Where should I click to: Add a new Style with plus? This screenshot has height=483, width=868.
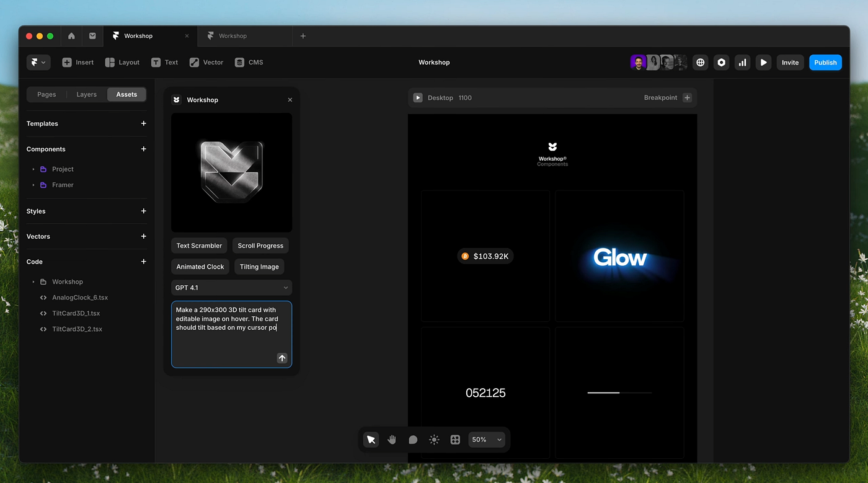click(143, 211)
